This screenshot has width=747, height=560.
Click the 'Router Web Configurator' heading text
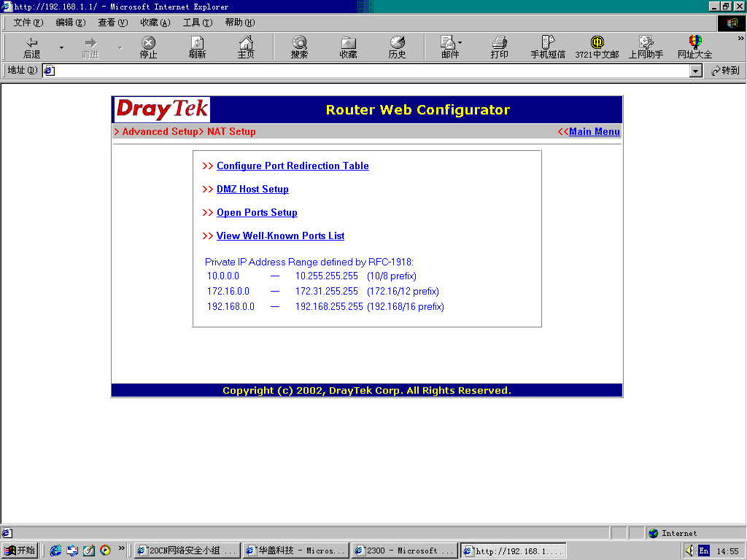point(418,109)
